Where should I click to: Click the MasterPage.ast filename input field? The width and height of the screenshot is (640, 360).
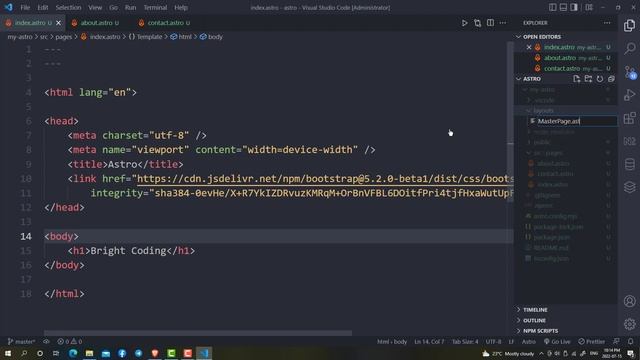click(x=573, y=121)
